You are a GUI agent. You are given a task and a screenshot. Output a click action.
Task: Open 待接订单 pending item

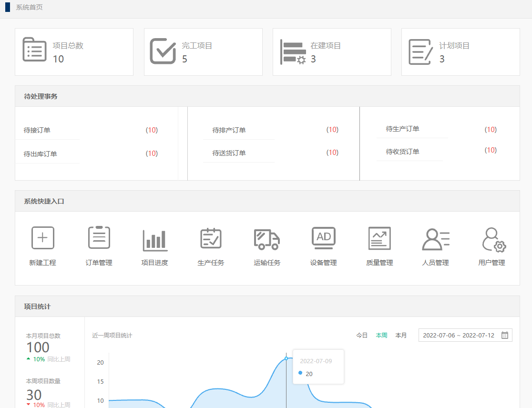click(x=37, y=130)
